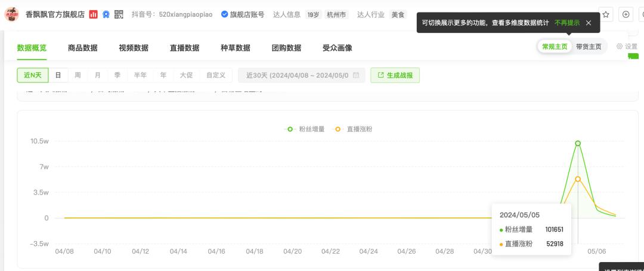Click the 杭州市 tag
The image size is (644, 271).
coord(336,14)
